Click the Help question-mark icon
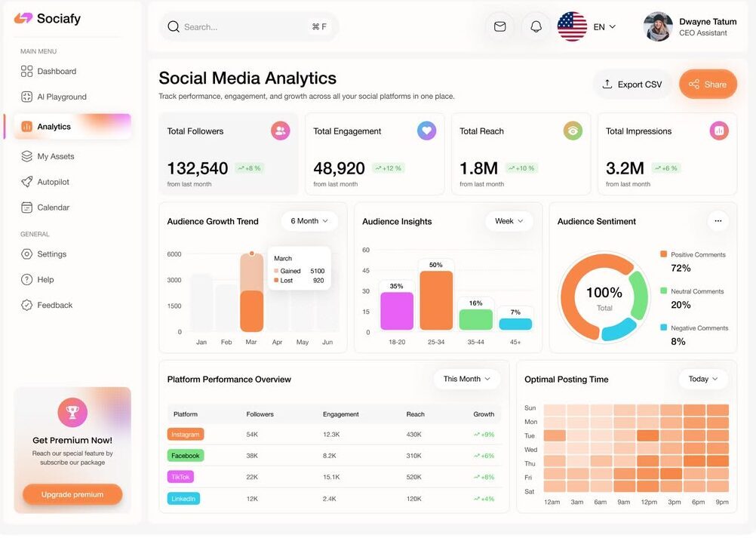756x538 pixels. coord(26,280)
